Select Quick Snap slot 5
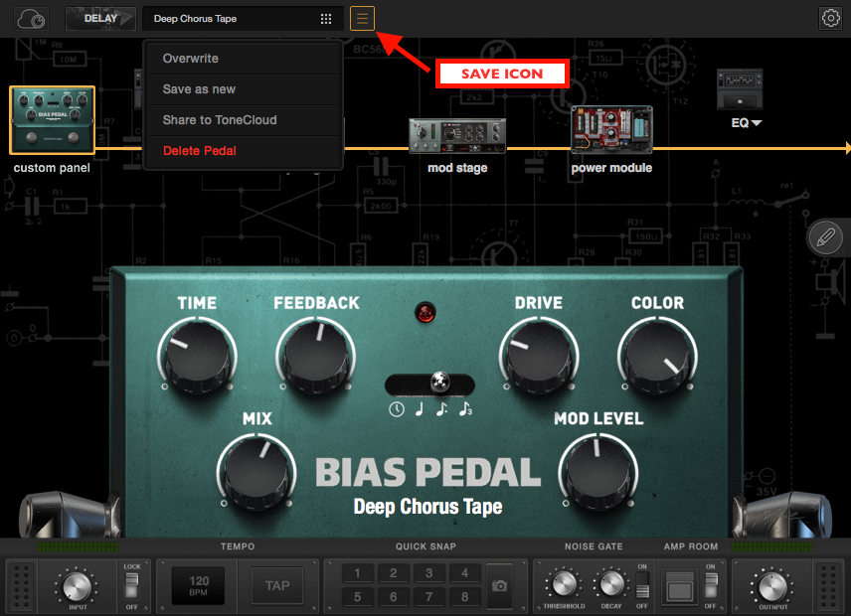The width and height of the screenshot is (851, 616). (357, 597)
